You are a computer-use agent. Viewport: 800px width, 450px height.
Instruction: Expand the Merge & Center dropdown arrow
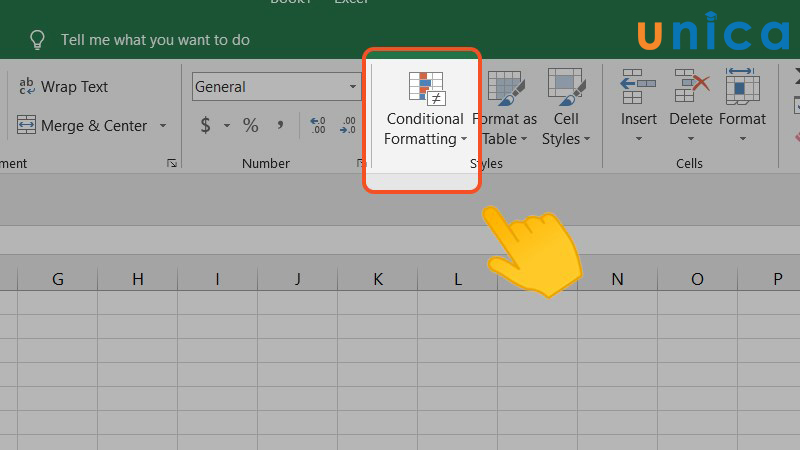(x=163, y=127)
